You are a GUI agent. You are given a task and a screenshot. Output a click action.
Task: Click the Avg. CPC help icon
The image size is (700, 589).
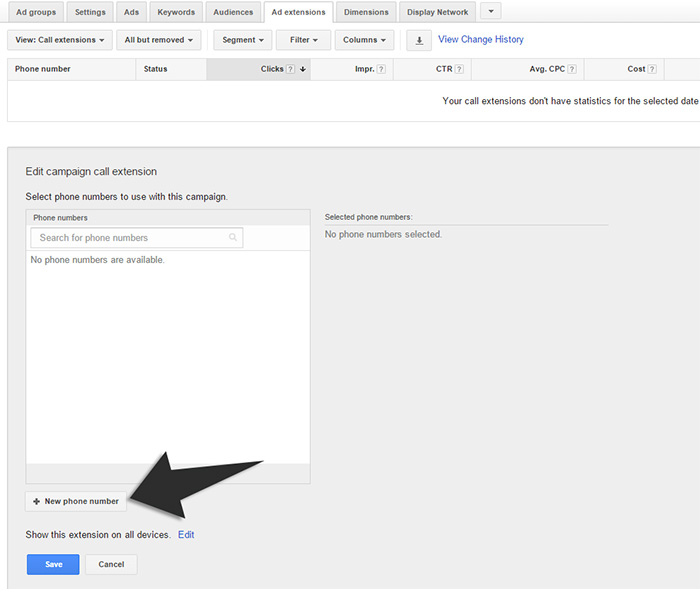(x=572, y=69)
